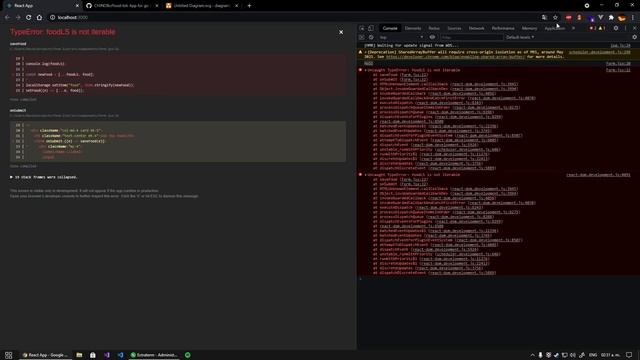Open the DevTools customize three-dot menu
Viewport: 640px width, 360px height.
[x=625, y=28]
